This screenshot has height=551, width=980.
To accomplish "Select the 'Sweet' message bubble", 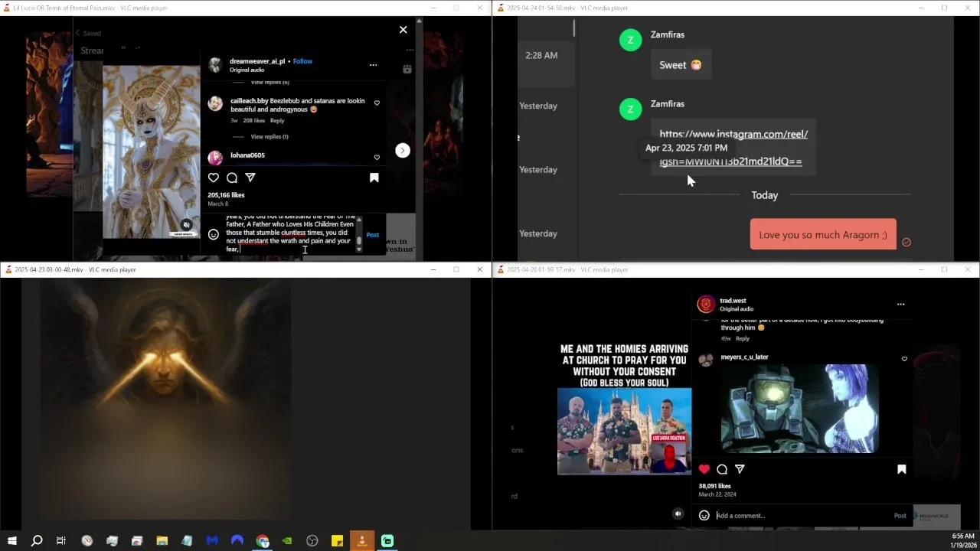I will click(681, 65).
